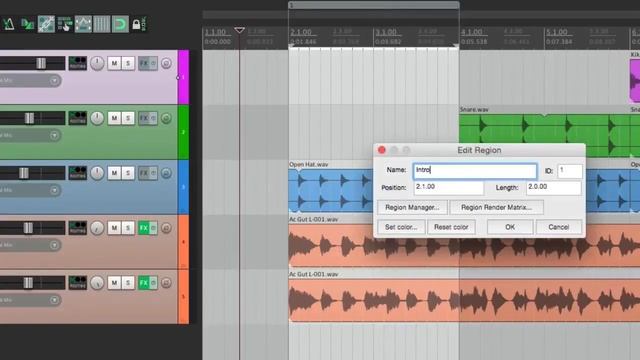Click the round phase icon on track 2
The image size is (640, 360).
(166, 118)
